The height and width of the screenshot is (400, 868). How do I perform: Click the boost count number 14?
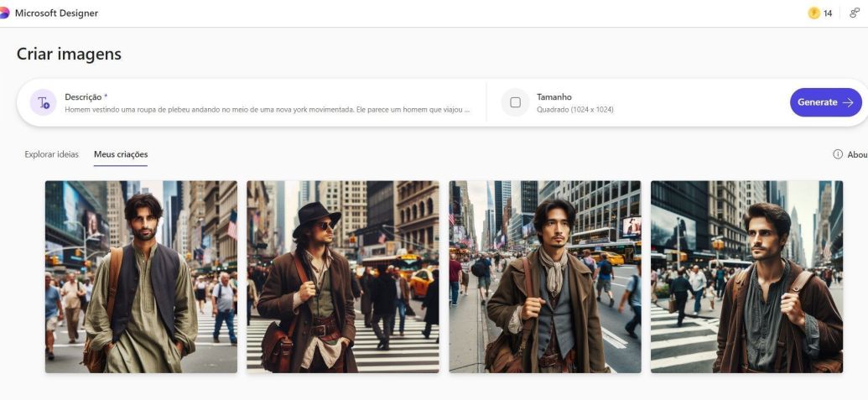click(x=828, y=13)
